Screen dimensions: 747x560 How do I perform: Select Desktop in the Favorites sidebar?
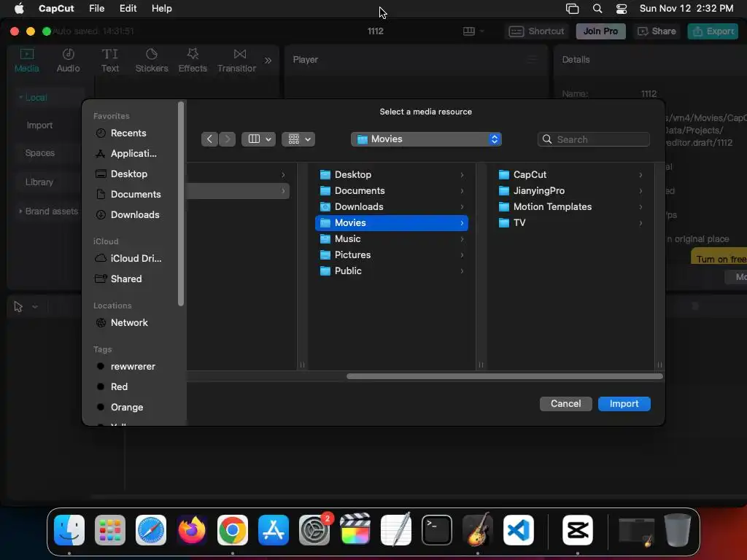tap(121, 174)
